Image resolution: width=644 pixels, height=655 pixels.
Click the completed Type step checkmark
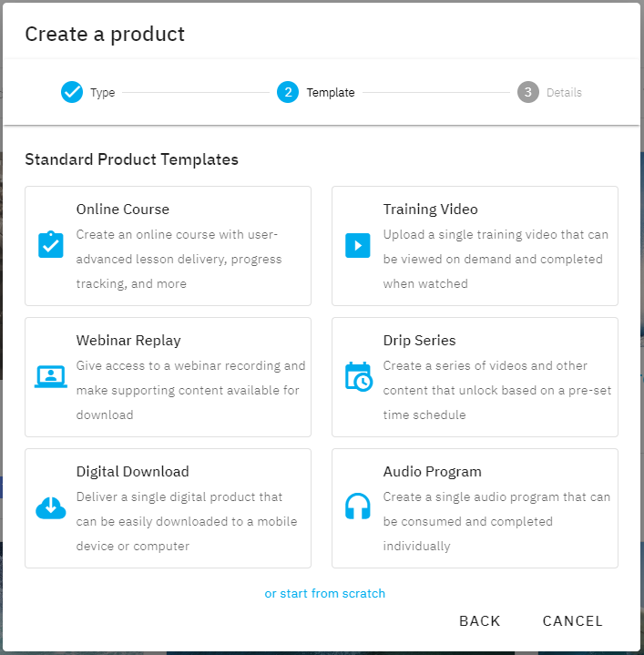click(x=72, y=92)
